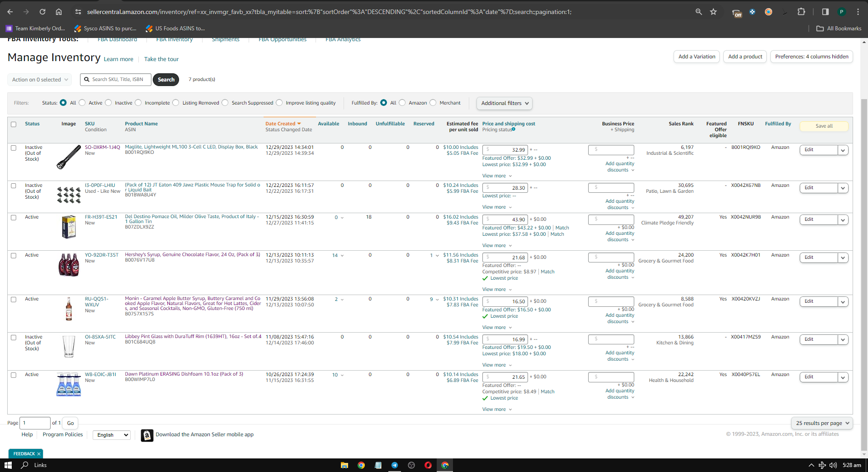The width and height of the screenshot is (868, 472).
Task: Open Sysco ASINS to purc... bookmark
Action: click(105, 29)
